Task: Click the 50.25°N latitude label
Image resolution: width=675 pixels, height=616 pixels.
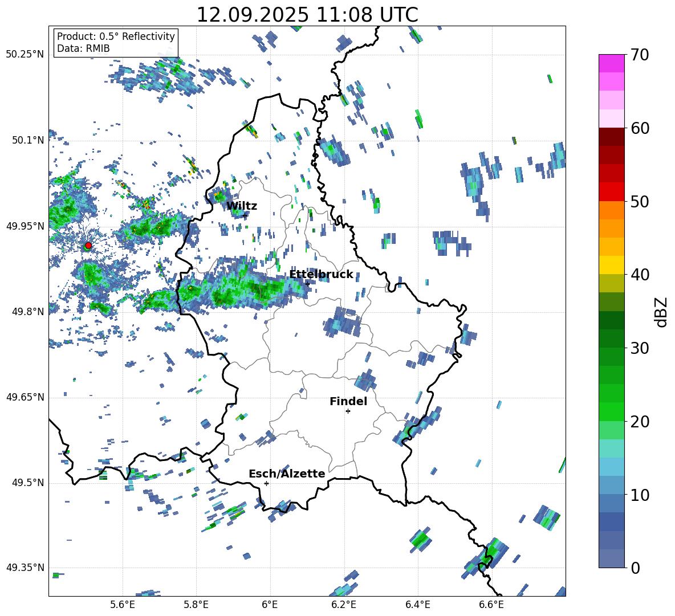Action: pyautogui.click(x=25, y=55)
